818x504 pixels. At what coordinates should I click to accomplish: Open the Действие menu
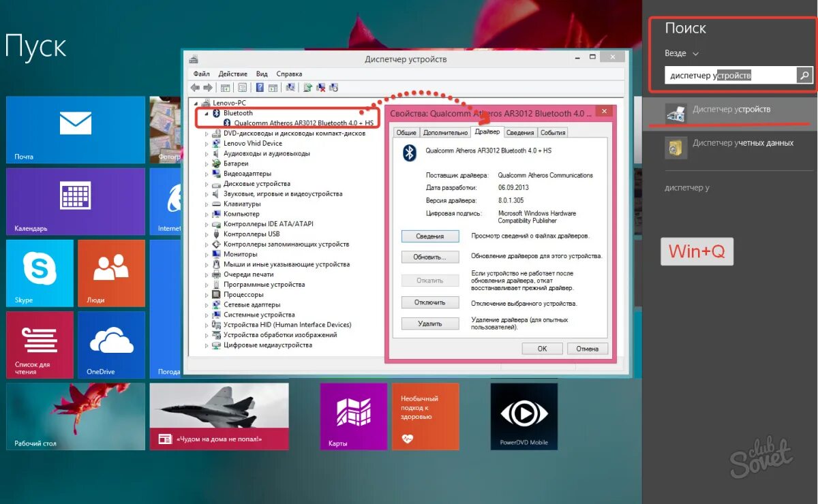pos(233,74)
